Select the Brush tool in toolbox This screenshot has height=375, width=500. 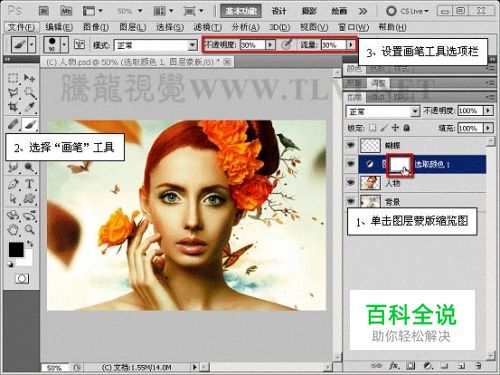pyautogui.click(x=30, y=125)
